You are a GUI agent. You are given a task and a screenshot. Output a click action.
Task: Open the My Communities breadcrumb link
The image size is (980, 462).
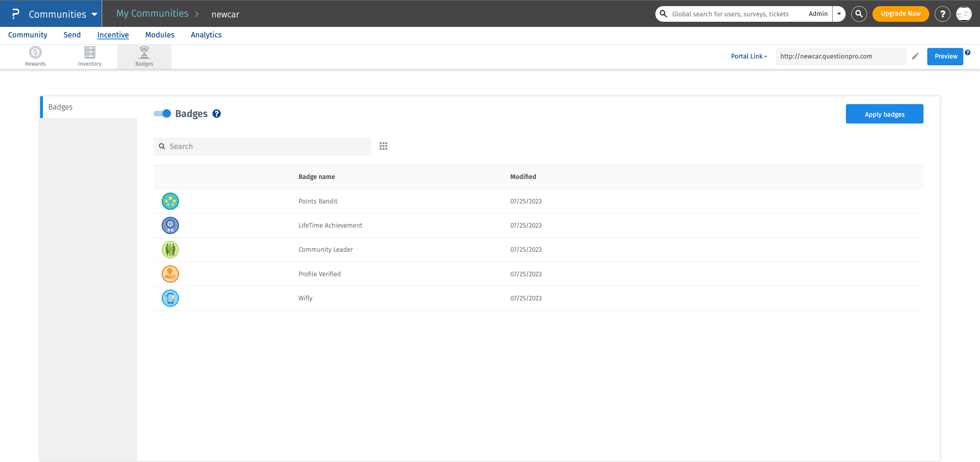coord(152,13)
